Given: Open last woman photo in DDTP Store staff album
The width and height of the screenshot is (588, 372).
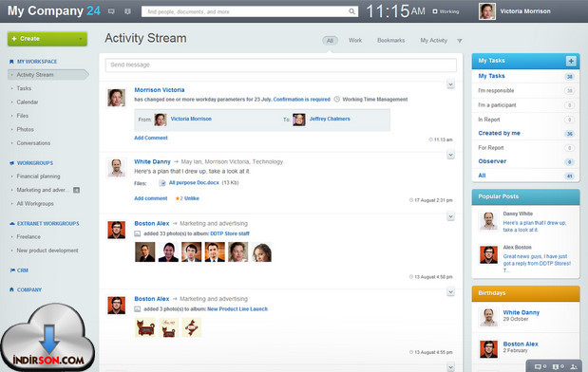Looking at the screenshot, I should [261, 251].
